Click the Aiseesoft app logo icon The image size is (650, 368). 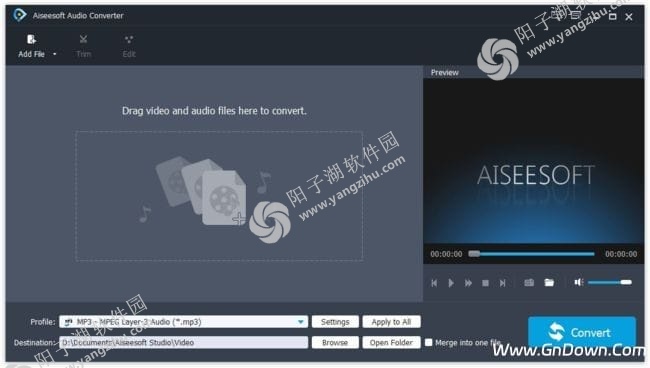(19, 15)
